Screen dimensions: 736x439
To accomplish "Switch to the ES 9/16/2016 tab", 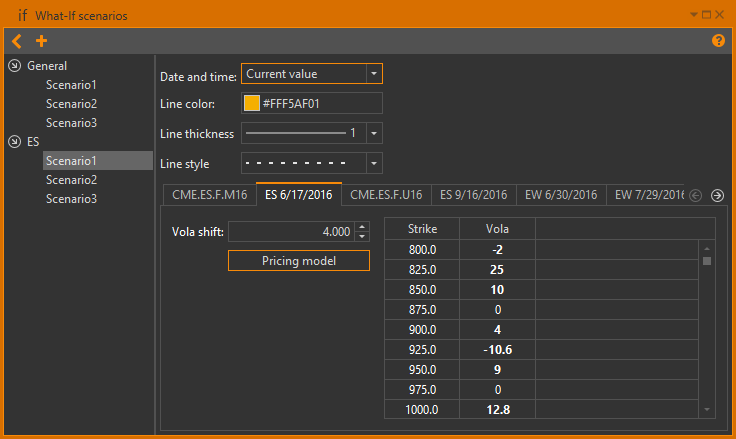I will [474, 195].
